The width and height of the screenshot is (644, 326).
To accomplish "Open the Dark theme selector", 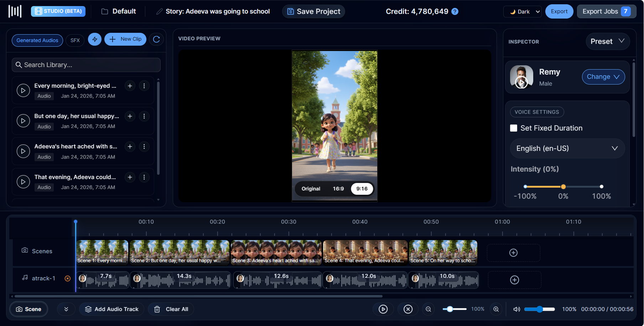I will pyautogui.click(x=522, y=11).
